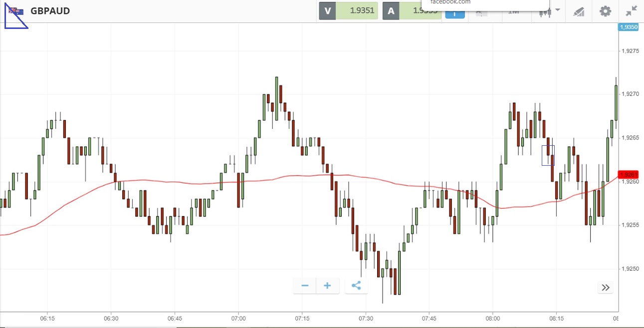Click the GBPAUD flag icon
Viewport: 644px width, 328px height.
point(16,11)
